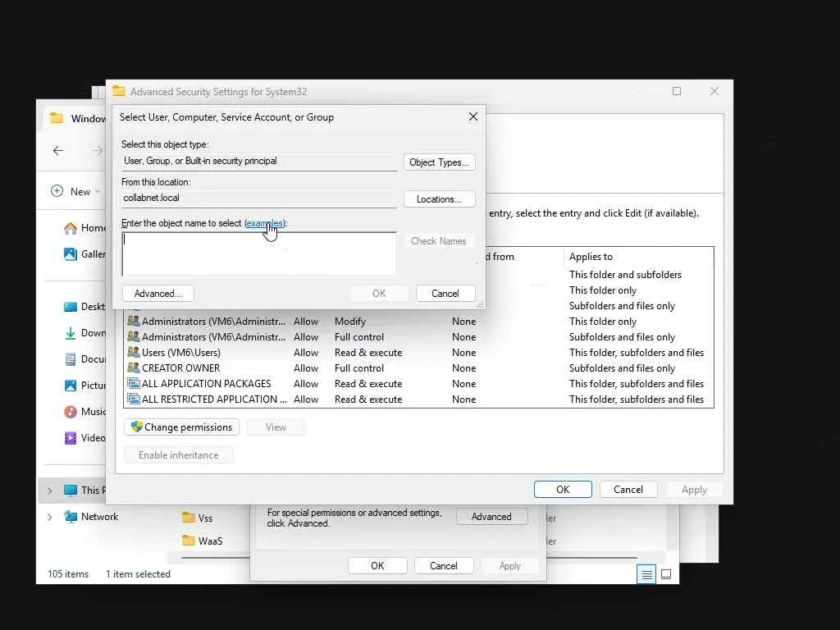840x630 pixels.
Task: Switch Explorer to large thumbnails view icon
Action: pyautogui.click(x=666, y=574)
